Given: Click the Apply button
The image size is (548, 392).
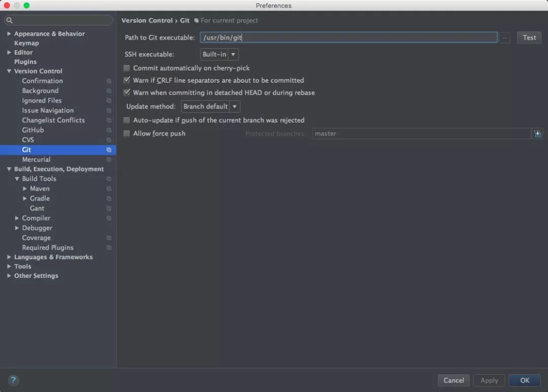Looking at the screenshot, I should (489, 380).
